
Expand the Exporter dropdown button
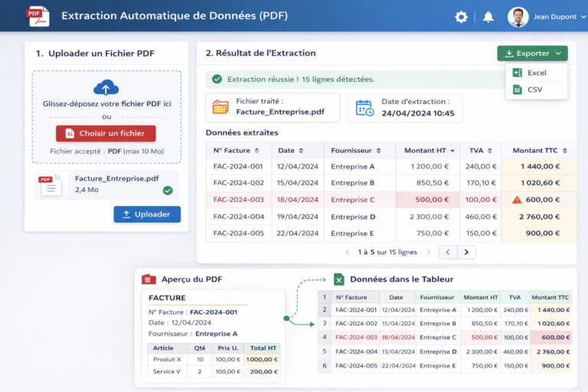[531, 54]
